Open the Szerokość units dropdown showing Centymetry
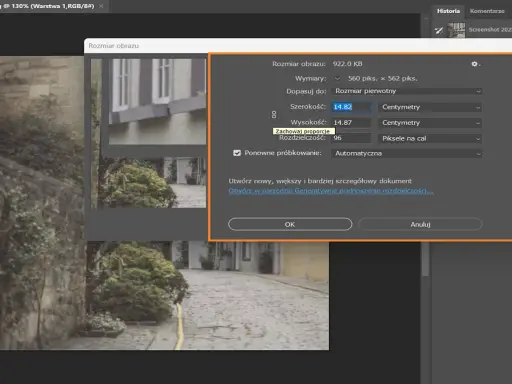The height and width of the screenshot is (384, 512). coord(430,107)
